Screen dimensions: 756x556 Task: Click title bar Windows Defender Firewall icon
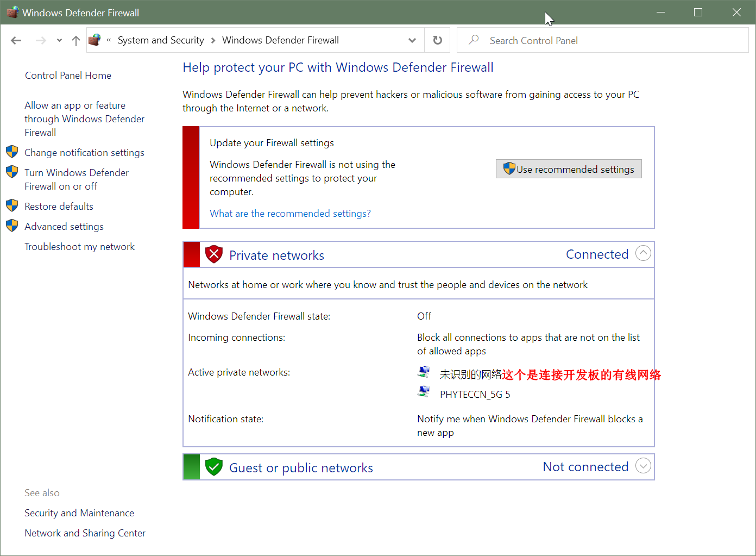[12, 12]
